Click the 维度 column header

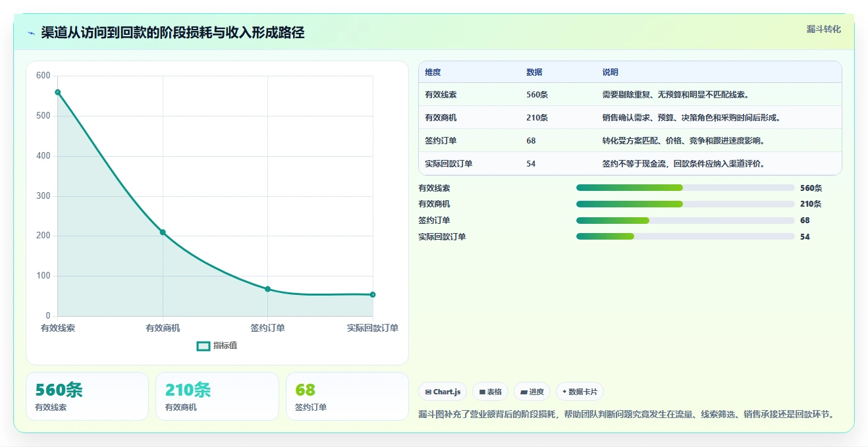tap(433, 72)
